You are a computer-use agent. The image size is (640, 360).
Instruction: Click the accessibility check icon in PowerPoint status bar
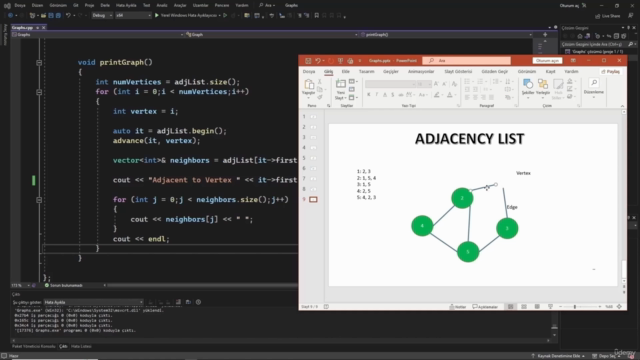(326, 307)
